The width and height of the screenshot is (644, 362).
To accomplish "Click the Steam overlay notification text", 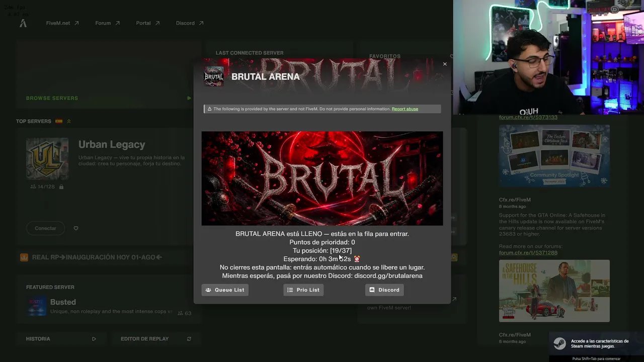I will tap(600, 343).
